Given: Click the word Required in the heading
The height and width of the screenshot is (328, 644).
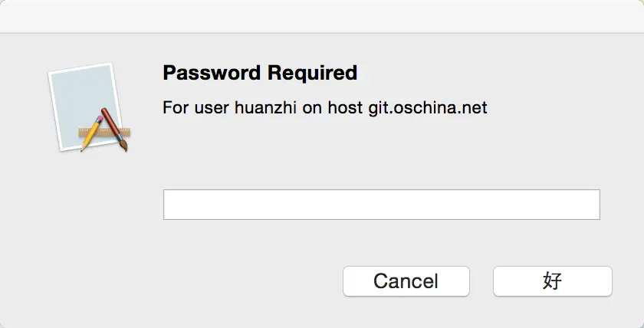Looking at the screenshot, I should (x=312, y=73).
